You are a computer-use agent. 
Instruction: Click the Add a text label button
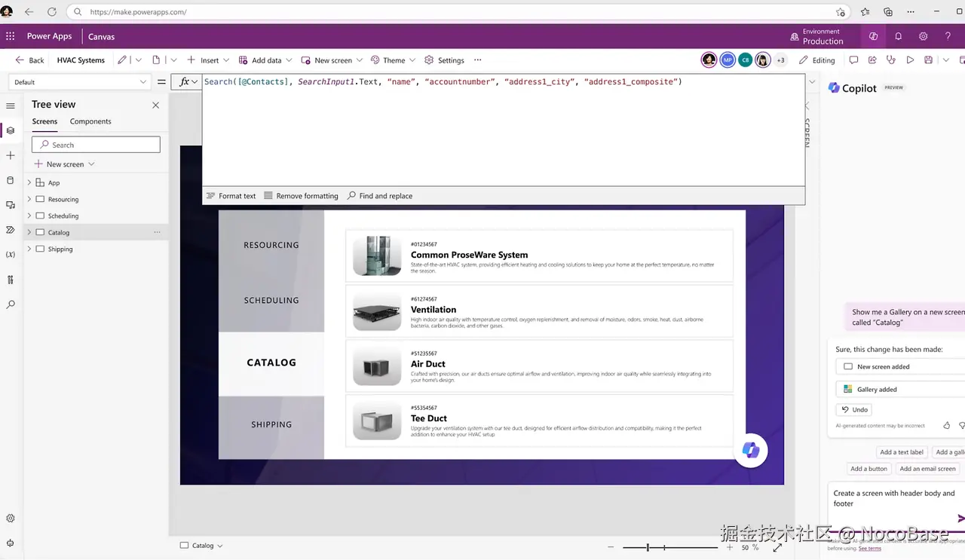[x=902, y=451]
